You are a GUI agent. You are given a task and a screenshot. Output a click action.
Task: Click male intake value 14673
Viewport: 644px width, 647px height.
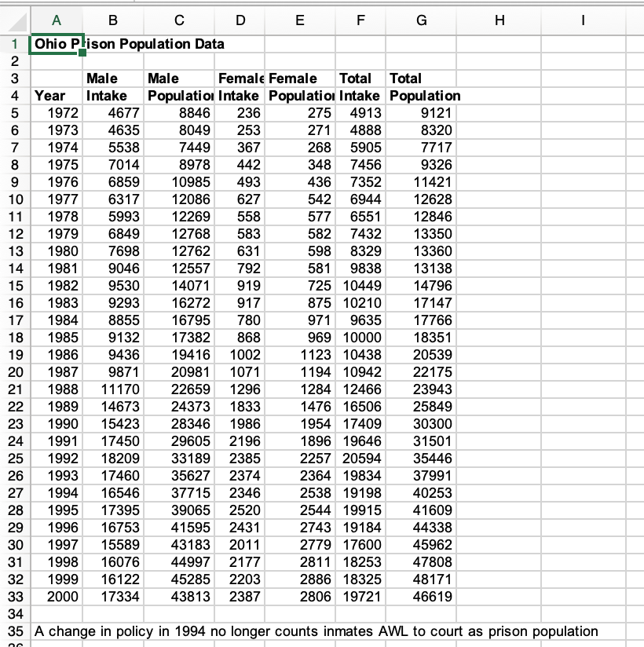(113, 407)
